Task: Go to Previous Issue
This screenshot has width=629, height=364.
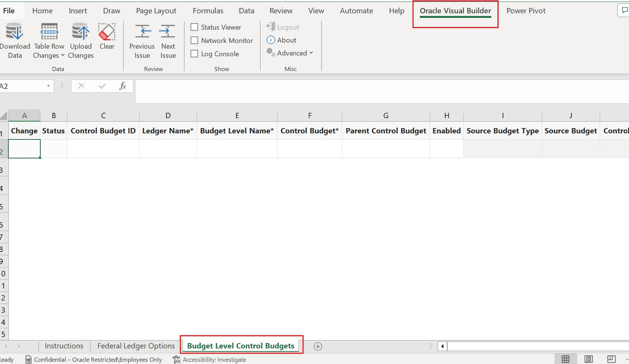Action: click(142, 41)
